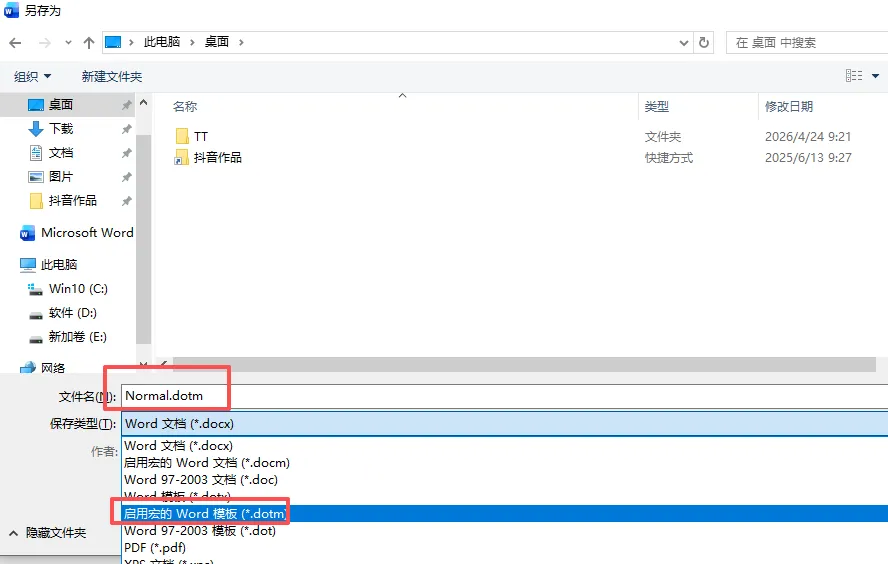Select Microsoft Word in navigation pane
888x564 pixels.
(87, 233)
